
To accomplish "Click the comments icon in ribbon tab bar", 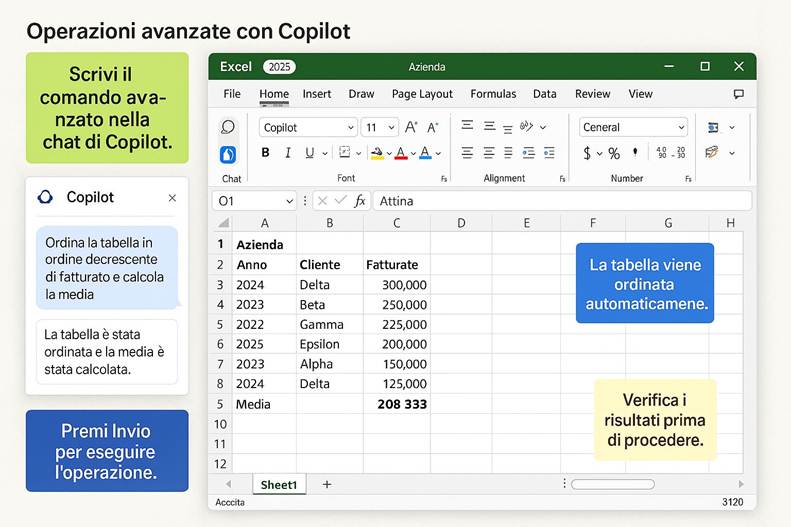I will click(x=738, y=94).
